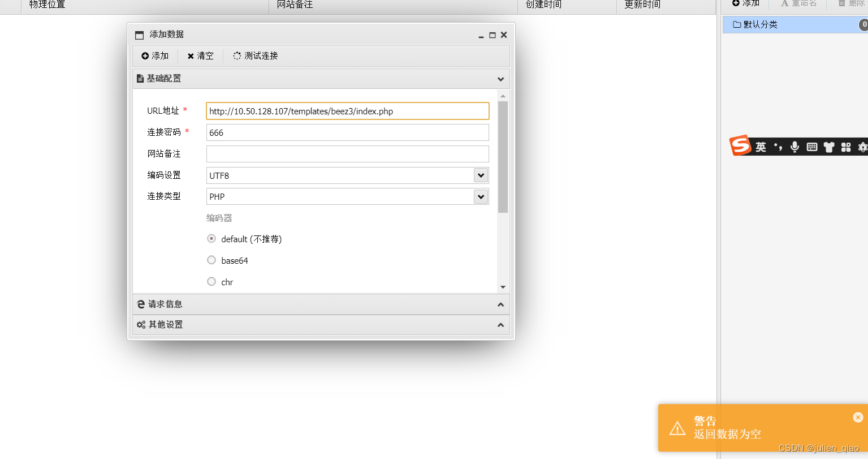
Task: Open the toolbox grid icon on the IME bar
Action: tap(846, 147)
